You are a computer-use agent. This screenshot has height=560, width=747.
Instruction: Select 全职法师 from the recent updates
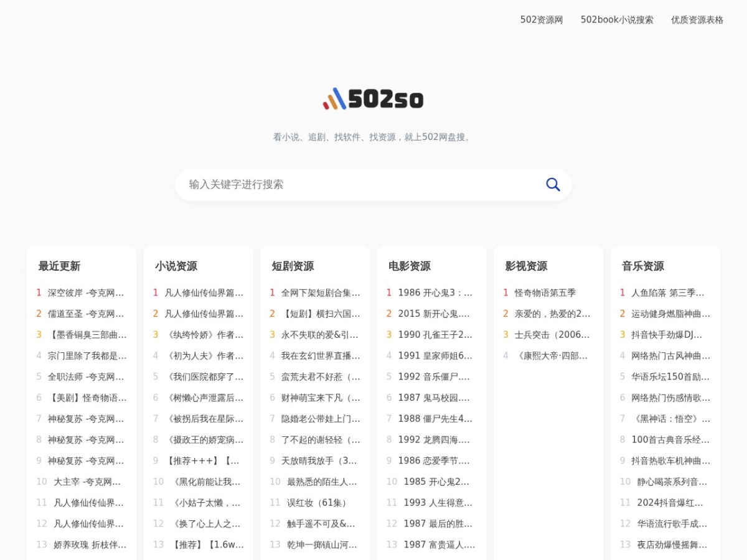click(86, 376)
